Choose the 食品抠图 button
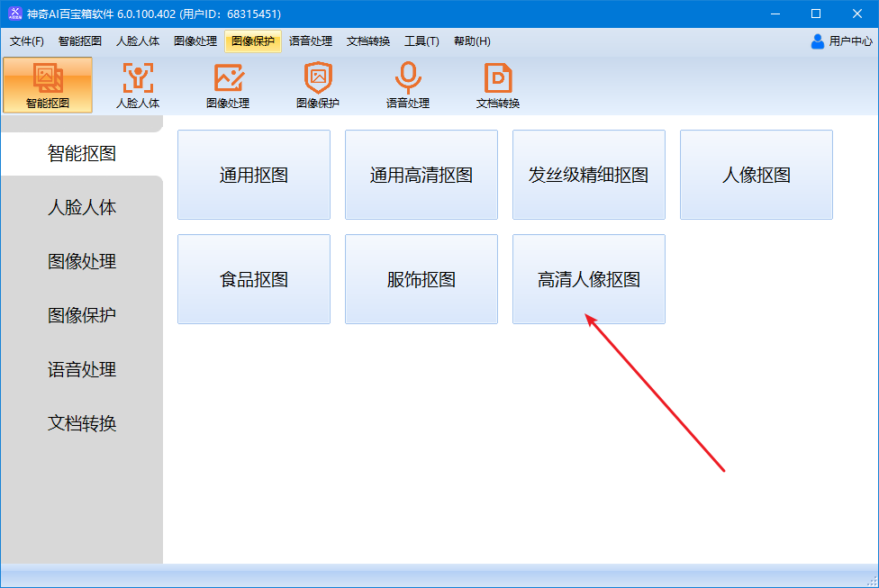The height and width of the screenshot is (588, 879). [254, 279]
